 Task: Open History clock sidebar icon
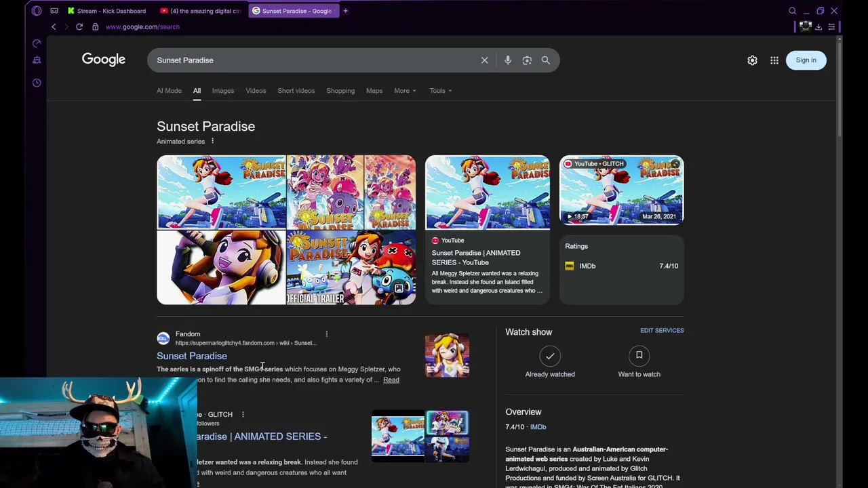(37, 83)
